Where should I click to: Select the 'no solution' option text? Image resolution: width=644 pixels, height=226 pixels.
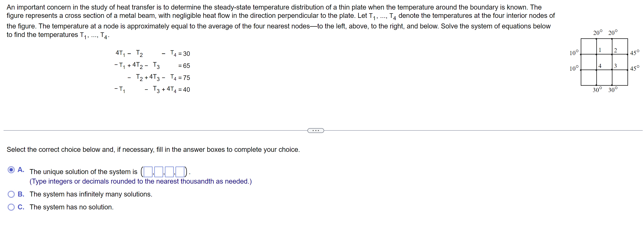(72, 207)
